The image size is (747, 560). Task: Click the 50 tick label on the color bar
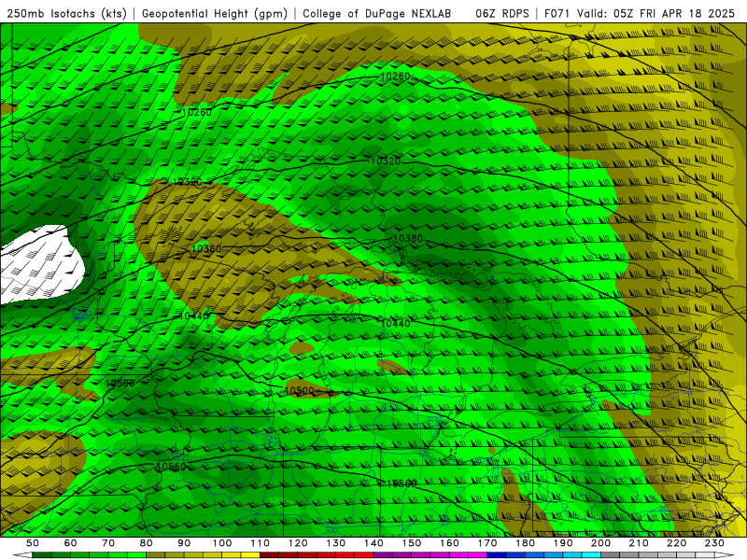[x=33, y=543]
